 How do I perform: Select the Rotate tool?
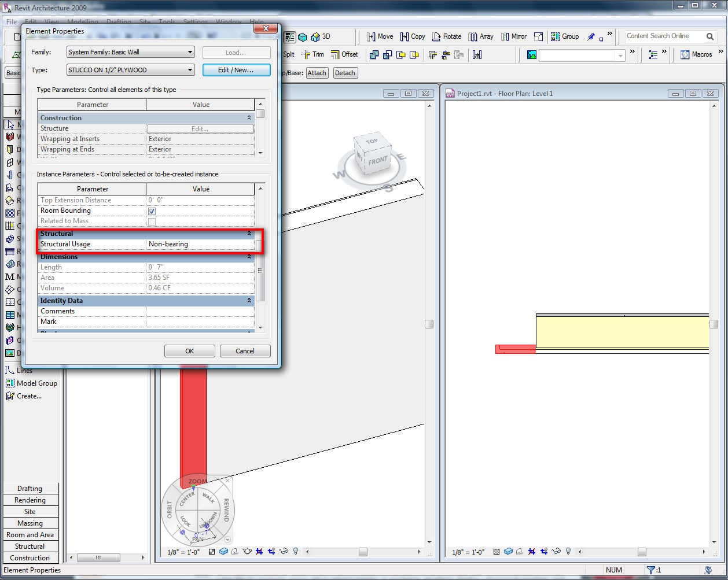(x=446, y=36)
